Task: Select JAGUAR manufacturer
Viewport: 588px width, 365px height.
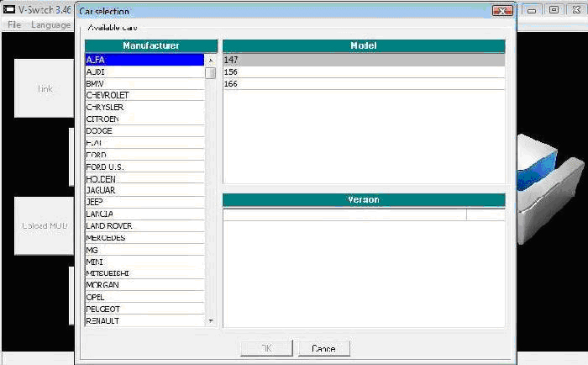Action: click(x=144, y=190)
